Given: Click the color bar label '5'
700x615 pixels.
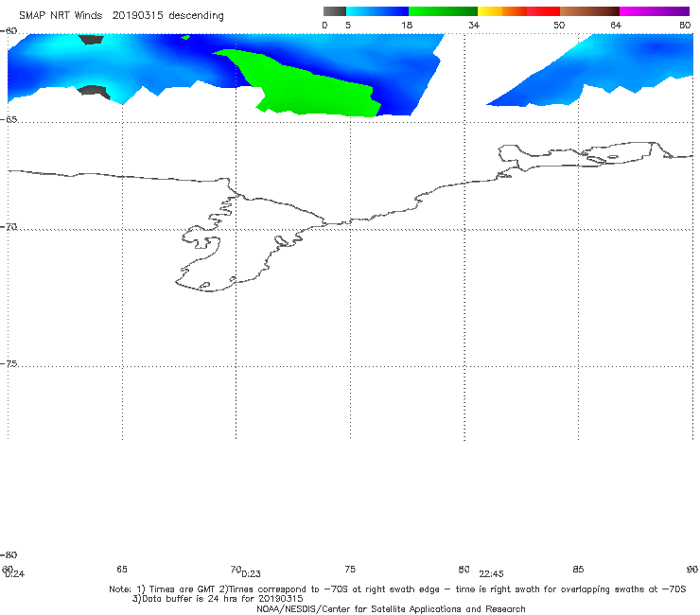Looking at the screenshot, I should (x=348, y=25).
